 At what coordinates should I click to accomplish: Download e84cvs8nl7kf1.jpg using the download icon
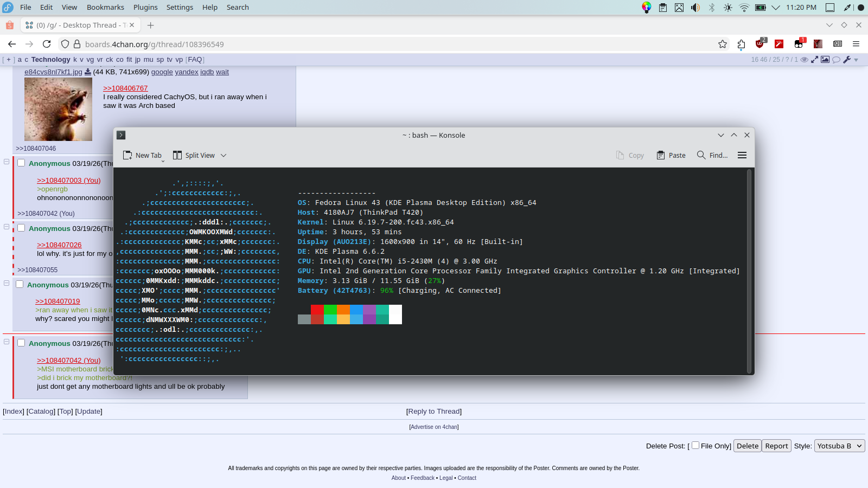tap(88, 72)
